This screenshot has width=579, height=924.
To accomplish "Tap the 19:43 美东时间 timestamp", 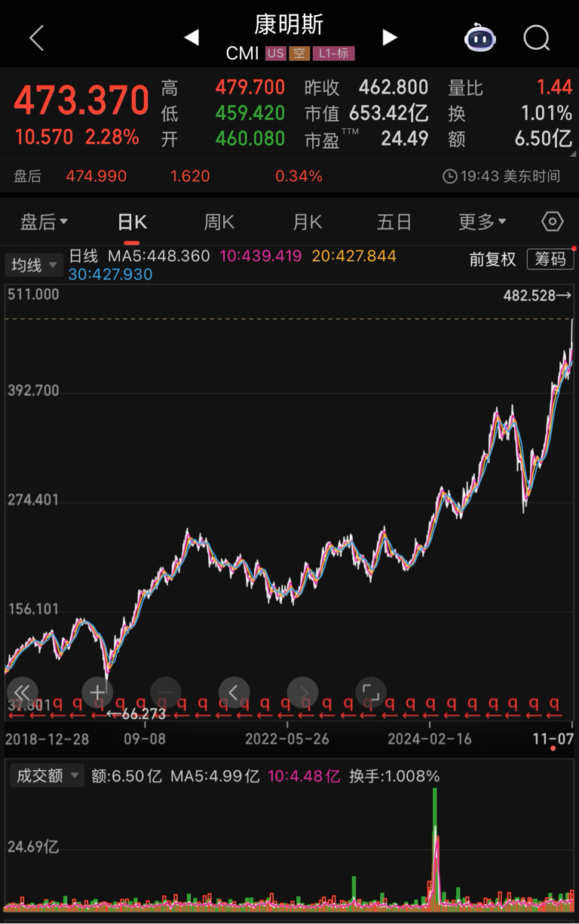I will [510, 177].
